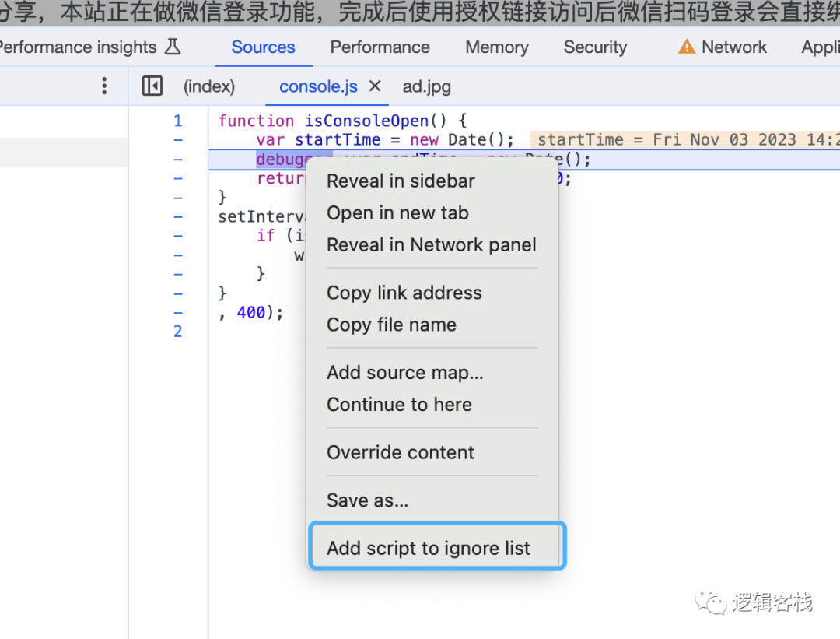Image resolution: width=840 pixels, height=639 pixels.
Task: Switch to the Memory tab
Action: pyautogui.click(x=496, y=47)
